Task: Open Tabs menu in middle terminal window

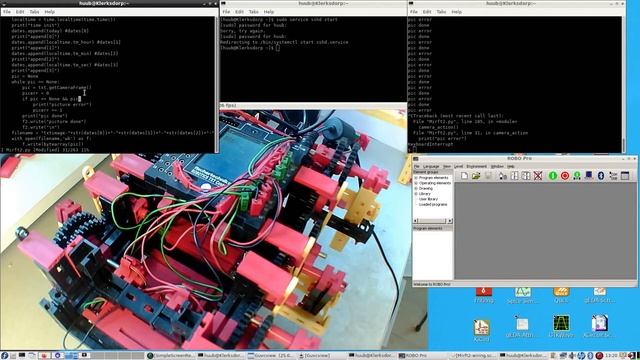Action: pyautogui.click(x=253, y=12)
